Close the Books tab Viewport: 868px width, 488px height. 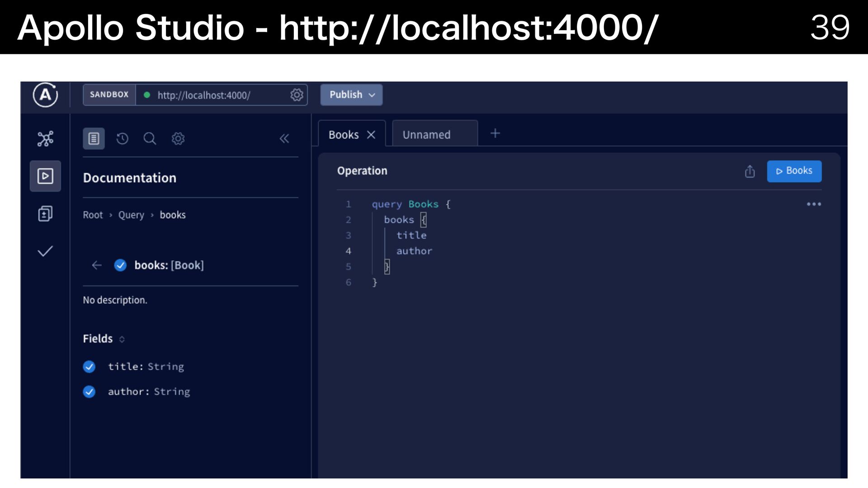coord(371,135)
